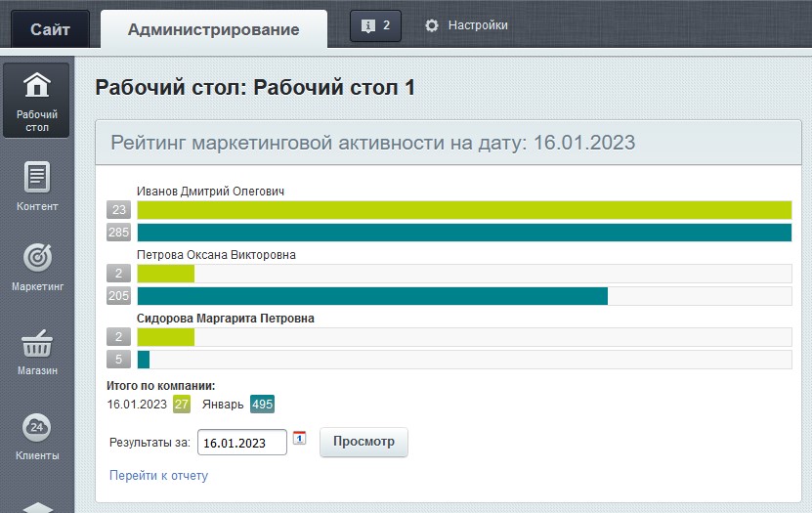
Task: Click the Настройки gear icon
Action: point(432,26)
